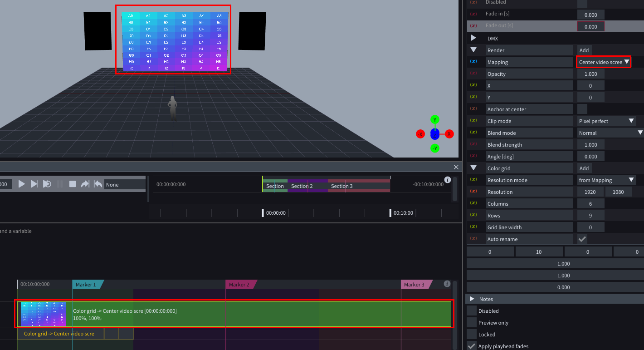The height and width of the screenshot is (350, 644).
Task: Expand the DMX section
Action: point(473,38)
